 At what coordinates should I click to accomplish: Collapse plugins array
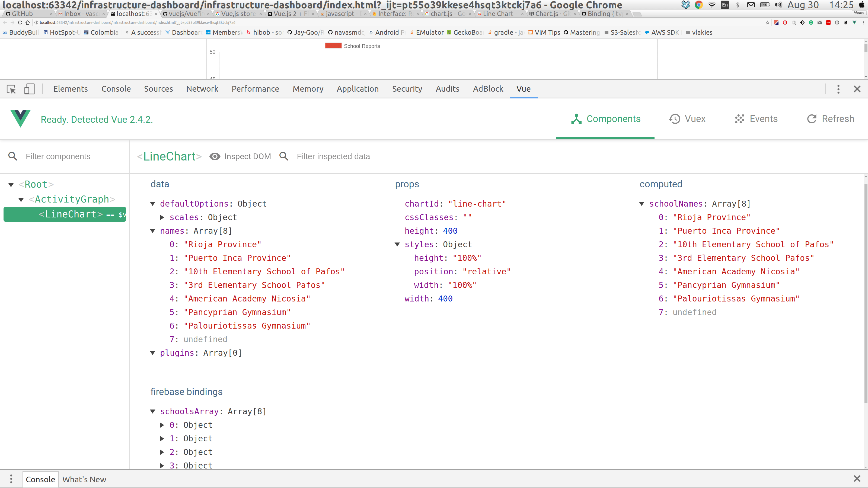(152, 353)
